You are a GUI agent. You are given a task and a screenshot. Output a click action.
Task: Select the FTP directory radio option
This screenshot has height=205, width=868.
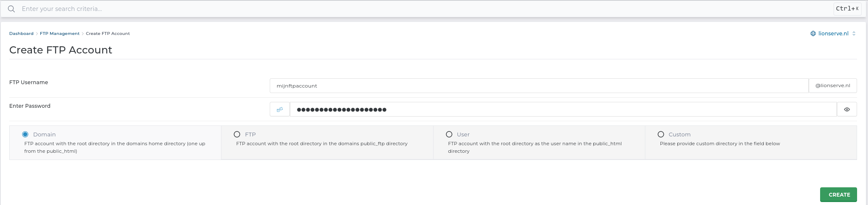pyautogui.click(x=237, y=134)
